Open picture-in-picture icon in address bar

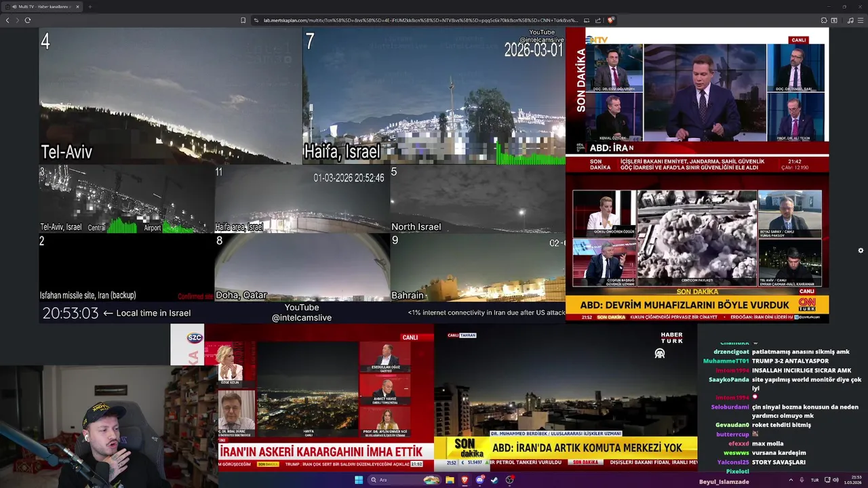point(587,20)
